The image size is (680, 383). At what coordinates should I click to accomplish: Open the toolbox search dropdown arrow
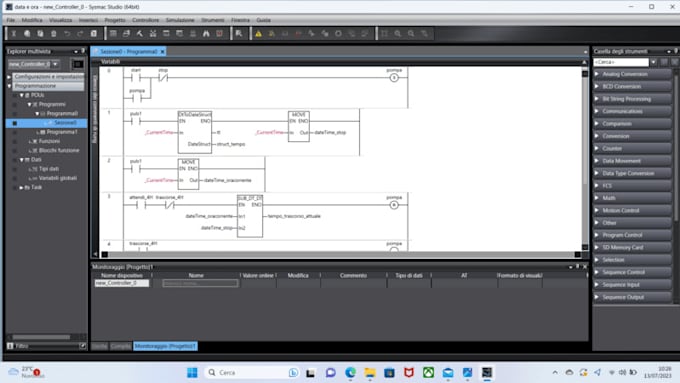tap(654, 62)
